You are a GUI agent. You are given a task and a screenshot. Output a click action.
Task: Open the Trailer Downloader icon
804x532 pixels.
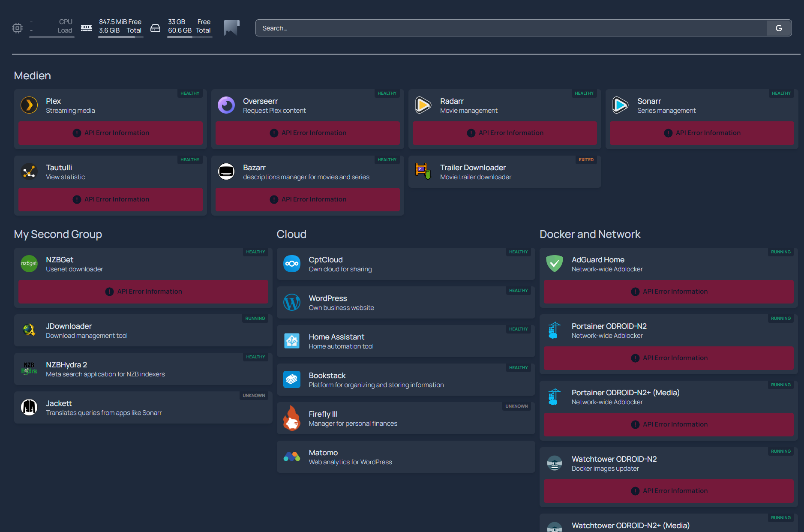[x=423, y=171]
